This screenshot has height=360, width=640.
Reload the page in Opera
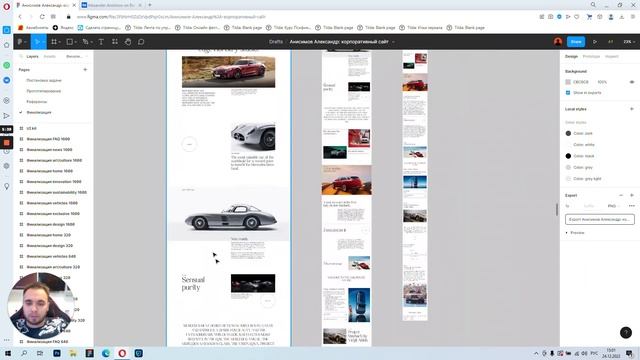tap(42, 17)
